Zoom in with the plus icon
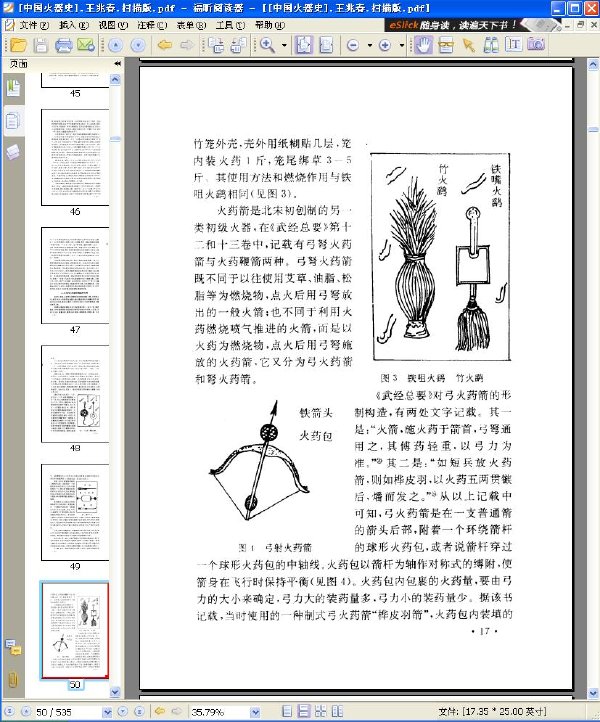Image resolution: width=600 pixels, height=722 pixels. coord(385,45)
